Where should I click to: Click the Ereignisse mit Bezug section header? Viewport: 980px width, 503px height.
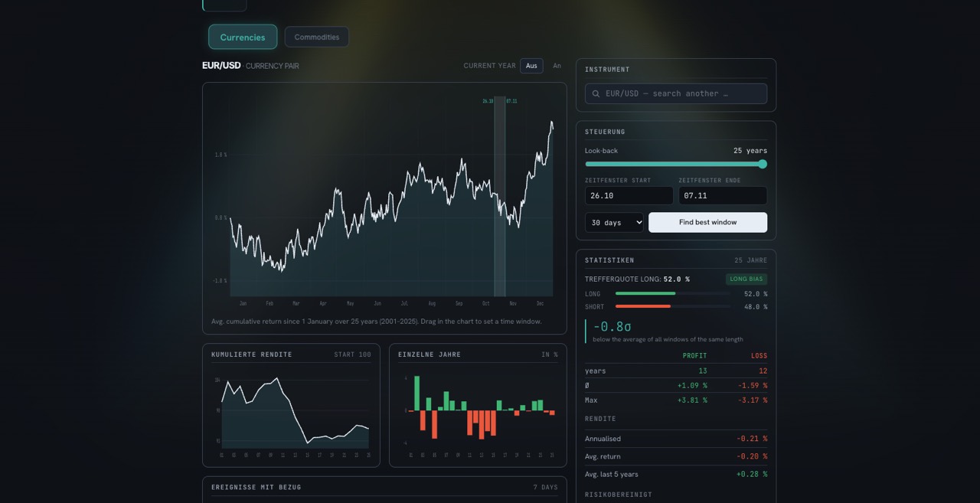point(256,487)
